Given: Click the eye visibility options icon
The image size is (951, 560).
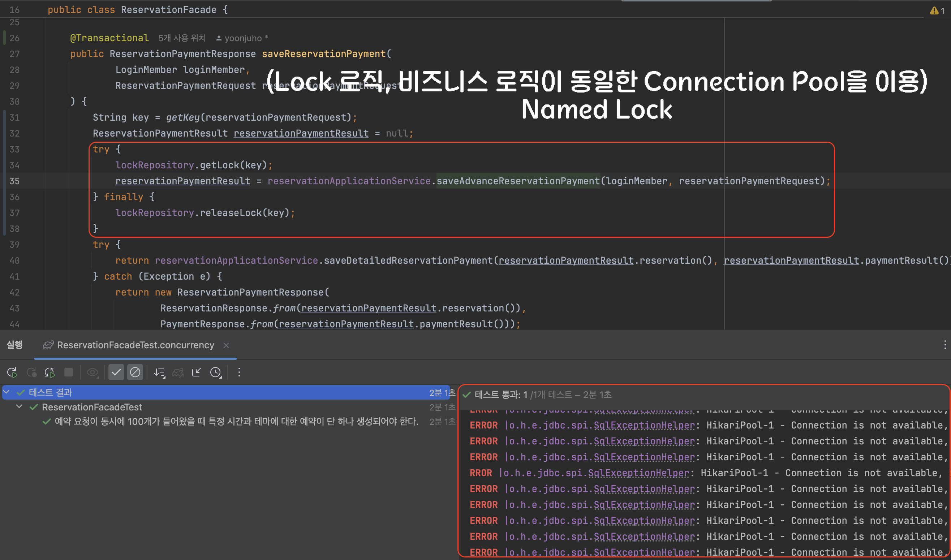Looking at the screenshot, I should click(x=92, y=372).
